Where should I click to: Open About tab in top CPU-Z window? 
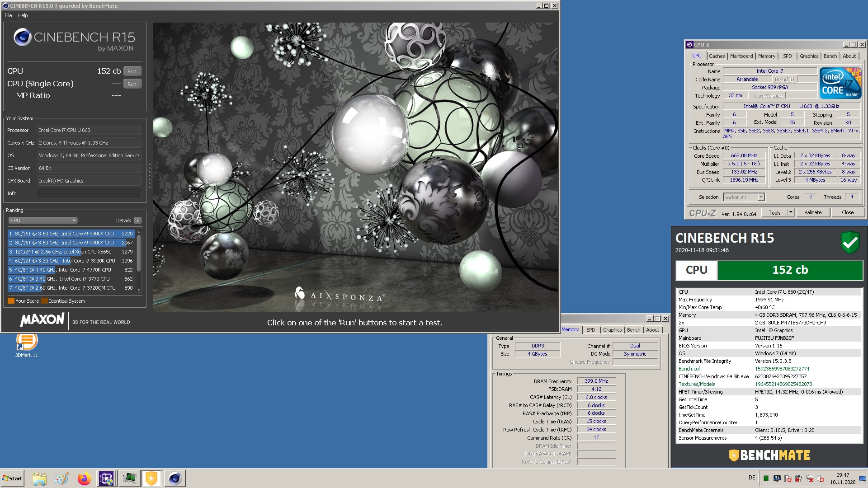849,56
